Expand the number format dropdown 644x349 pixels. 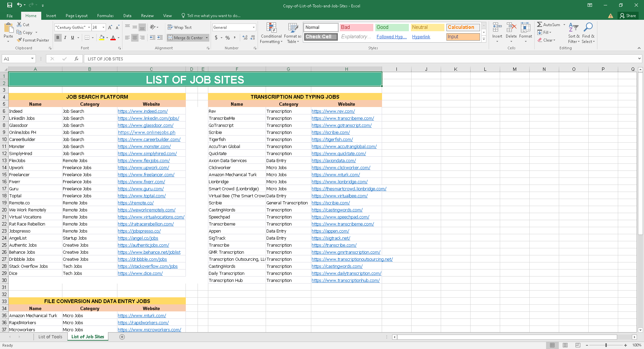pyautogui.click(x=254, y=28)
